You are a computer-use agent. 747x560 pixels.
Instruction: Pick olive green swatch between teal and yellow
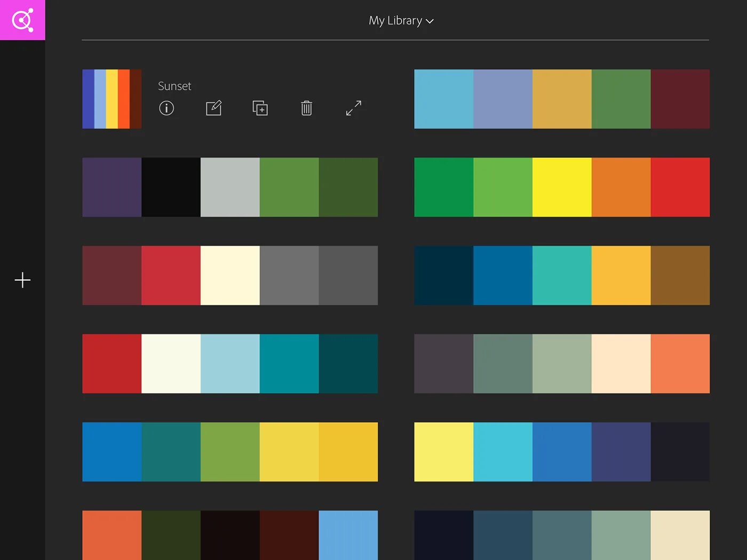click(x=230, y=452)
